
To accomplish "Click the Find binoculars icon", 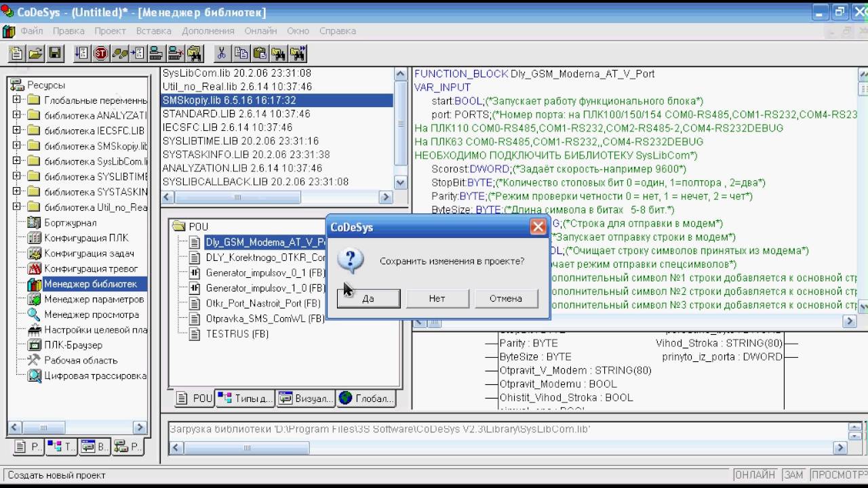I will click(279, 53).
